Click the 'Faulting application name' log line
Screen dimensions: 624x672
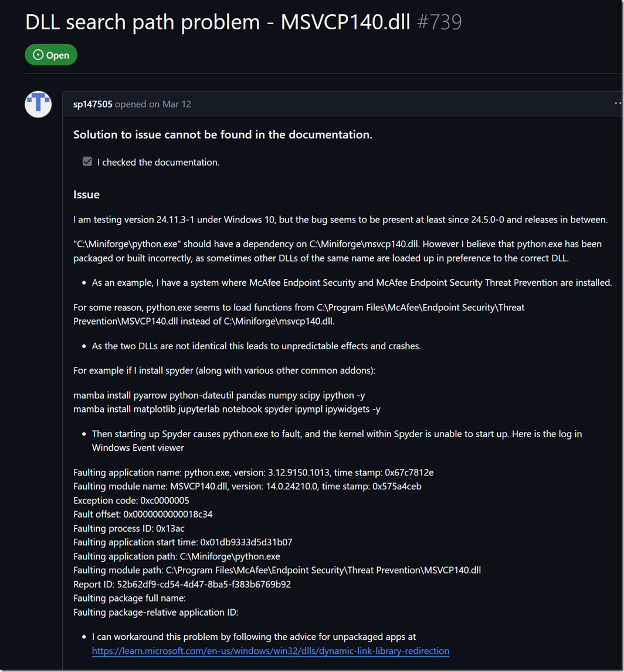pos(253,472)
